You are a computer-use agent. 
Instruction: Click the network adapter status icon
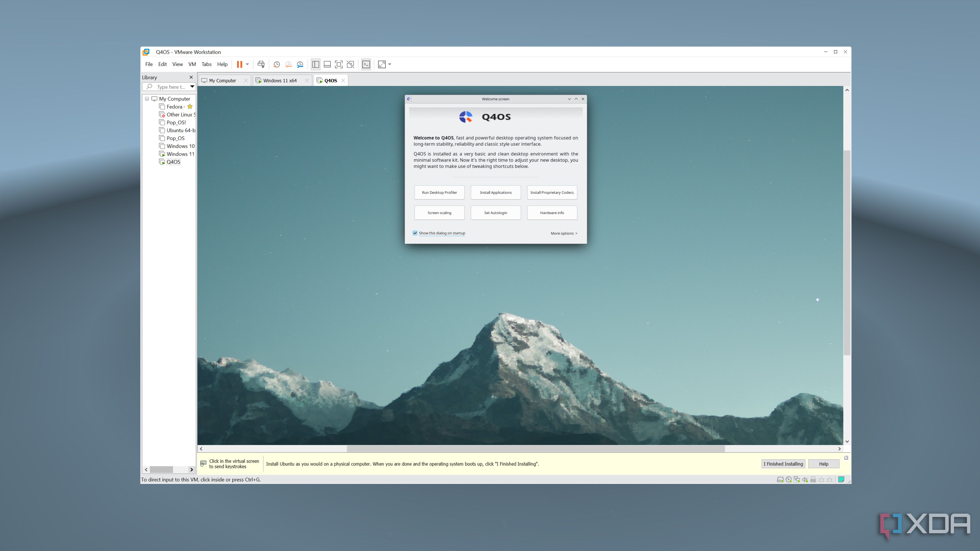pos(797,480)
